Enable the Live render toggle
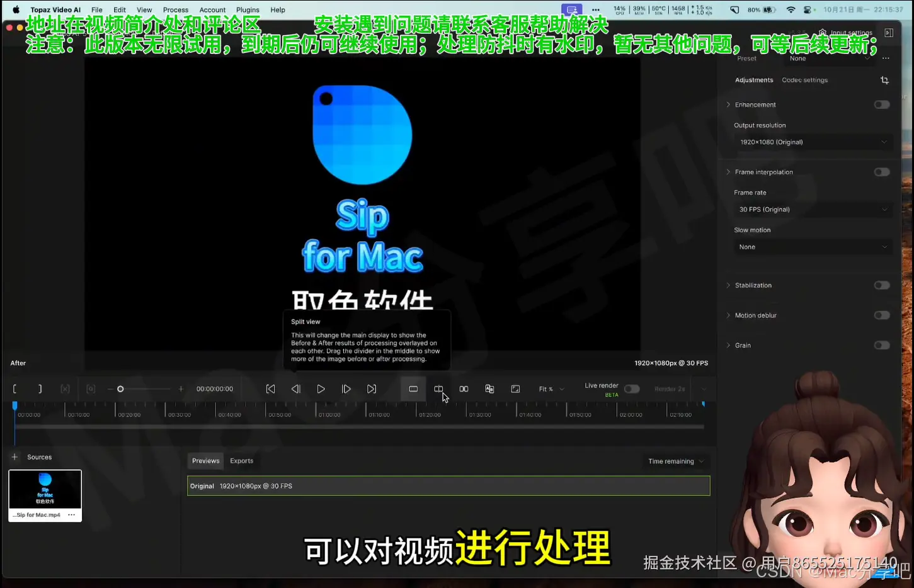 tap(631, 388)
